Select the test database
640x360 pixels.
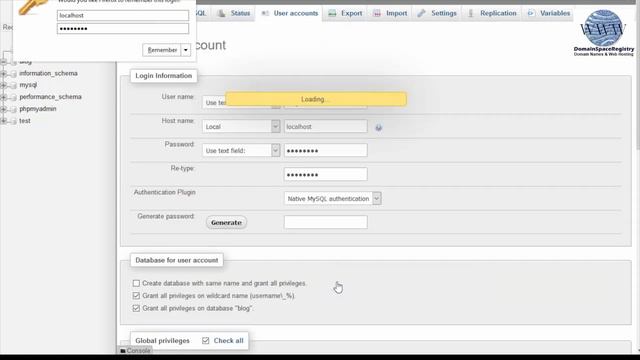coord(25,121)
